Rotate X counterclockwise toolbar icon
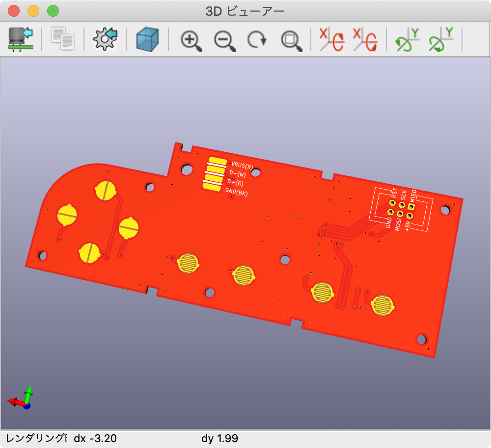The height and width of the screenshot is (448, 491). (x=365, y=39)
